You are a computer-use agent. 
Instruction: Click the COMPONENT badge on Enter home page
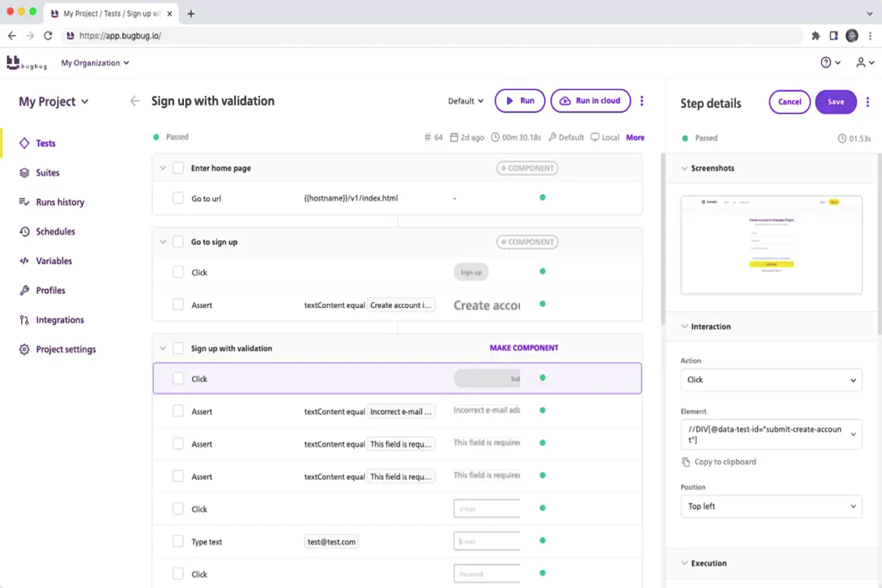(x=527, y=168)
